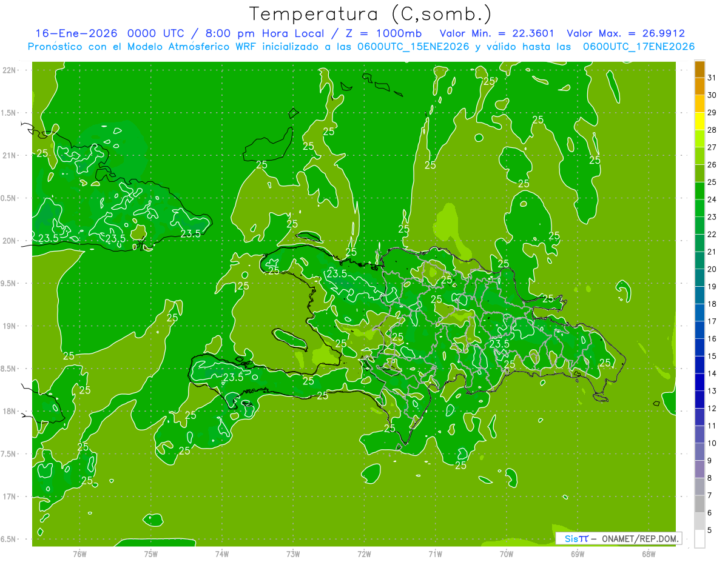
Task: Click the '9.5N' latitude axis label
Action: (x=8, y=283)
